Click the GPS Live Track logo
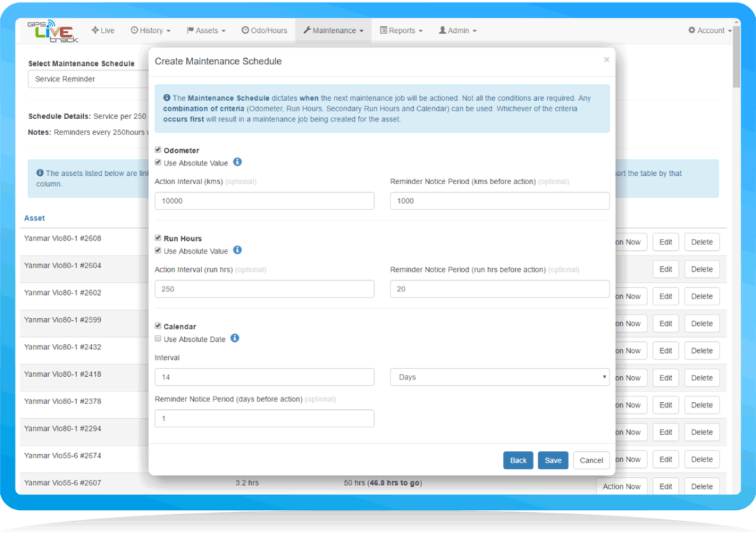 (52, 32)
